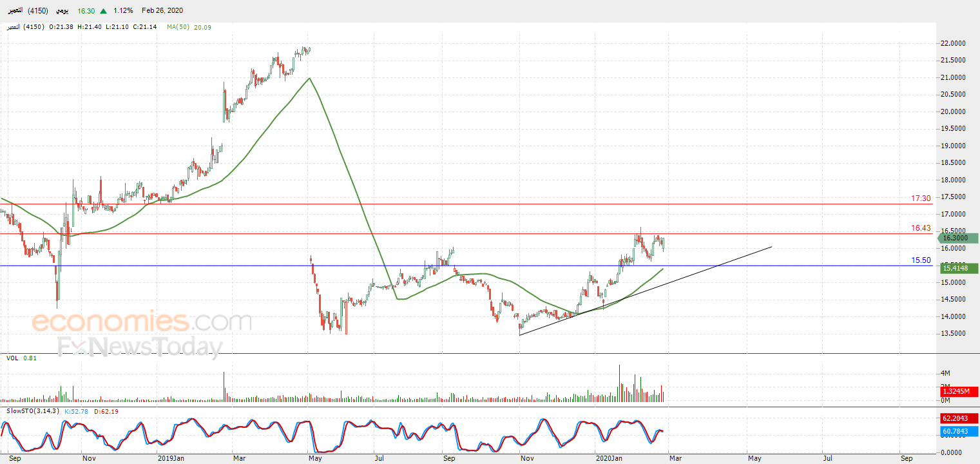980x464 pixels.
Task: Select the 15.50 support level label
Action: point(921,260)
